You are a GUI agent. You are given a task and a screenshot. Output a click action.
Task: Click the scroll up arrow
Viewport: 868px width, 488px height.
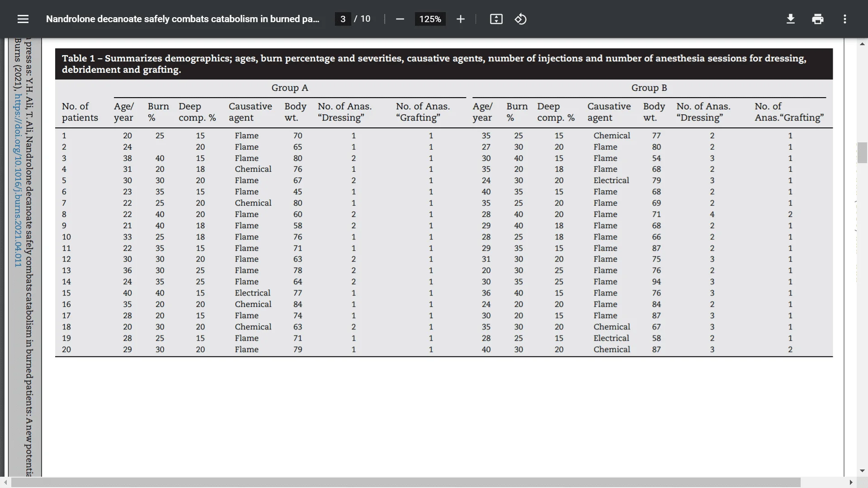pos(862,44)
